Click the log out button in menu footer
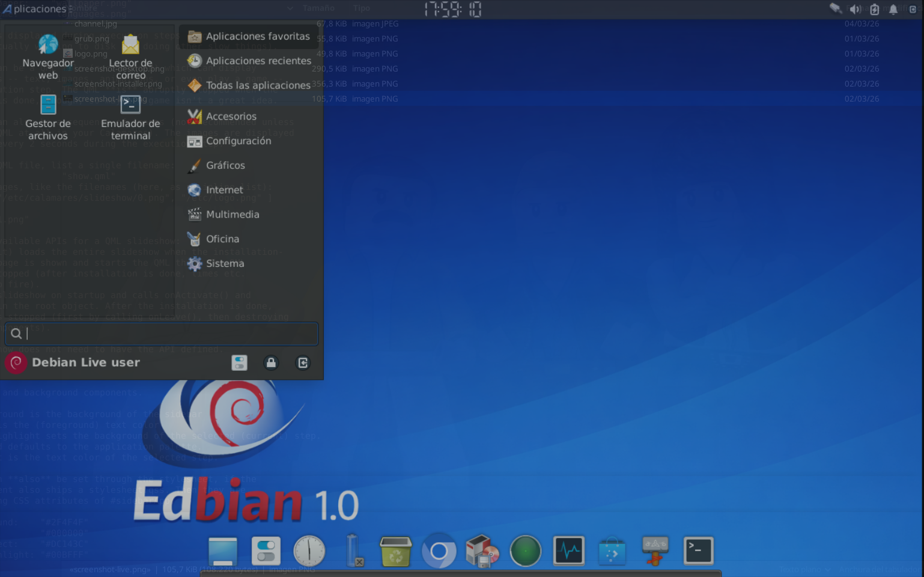The width and height of the screenshot is (924, 577). (303, 362)
